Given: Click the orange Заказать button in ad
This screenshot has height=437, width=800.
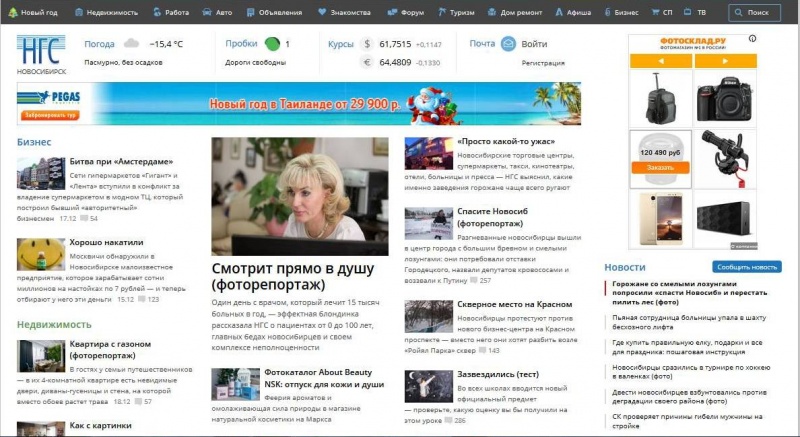Looking at the screenshot, I should 661,167.
